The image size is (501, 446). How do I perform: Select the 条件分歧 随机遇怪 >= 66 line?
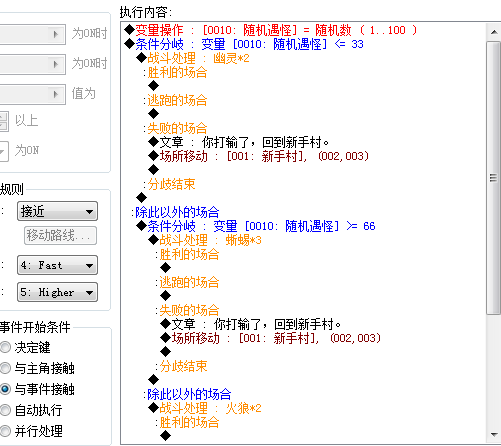pos(256,226)
